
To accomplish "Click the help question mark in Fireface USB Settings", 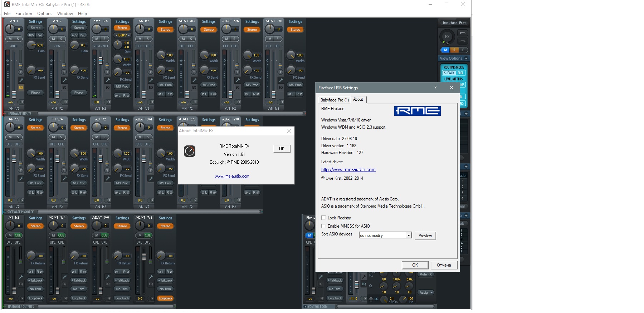I will pyautogui.click(x=435, y=88).
